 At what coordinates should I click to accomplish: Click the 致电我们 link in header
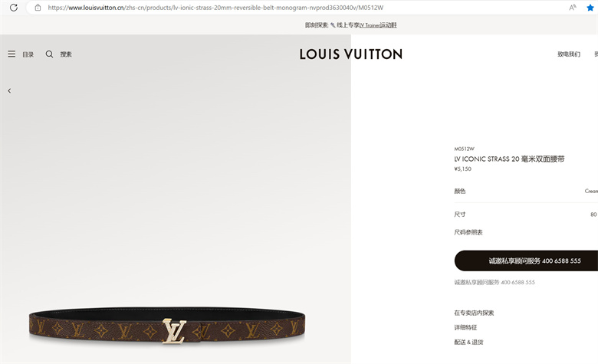point(569,54)
